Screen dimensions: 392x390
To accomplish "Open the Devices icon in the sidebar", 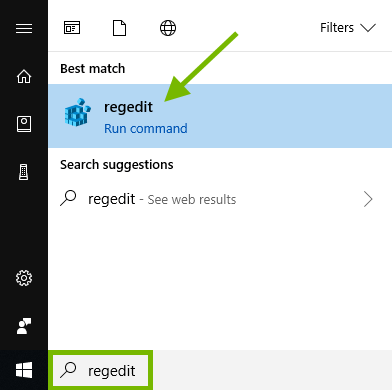I will [x=23, y=172].
